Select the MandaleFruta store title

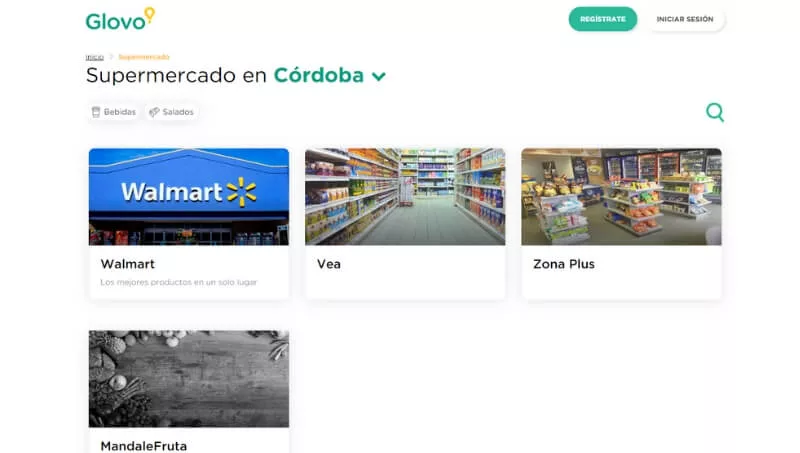pos(144,446)
